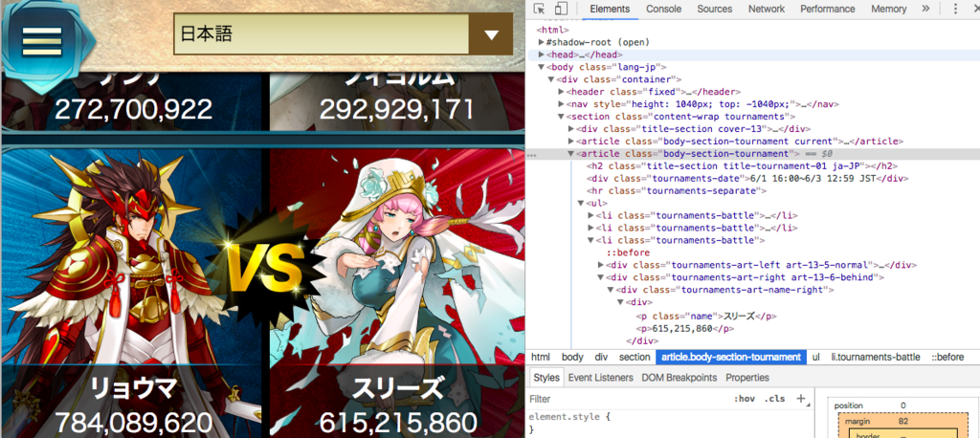This screenshot has width=980, height=438.
Task: Click section in the breadcrumb bar
Action: pos(635,358)
